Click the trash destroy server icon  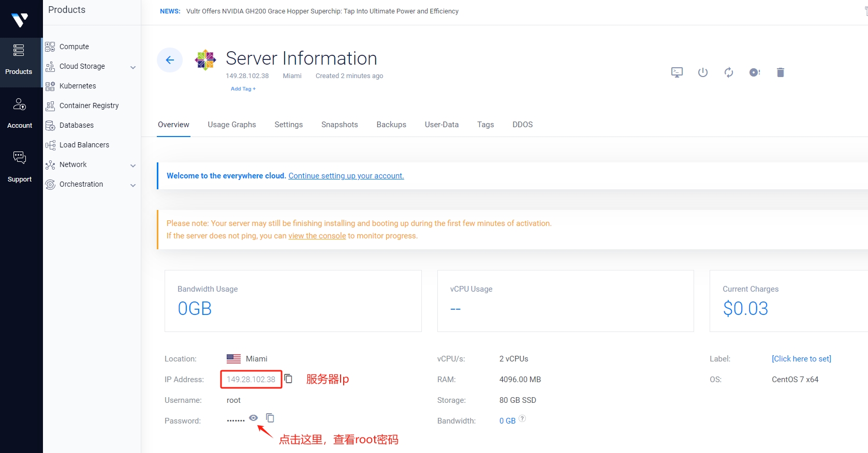[781, 72]
